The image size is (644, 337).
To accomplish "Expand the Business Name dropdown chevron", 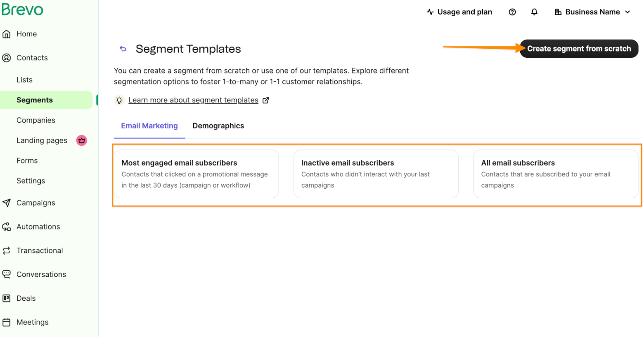I will 627,12.
